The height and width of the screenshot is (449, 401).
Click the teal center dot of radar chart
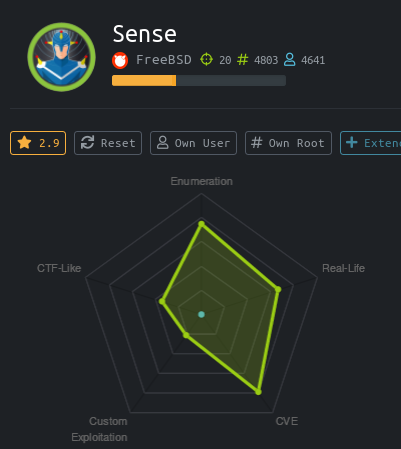pos(201,314)
